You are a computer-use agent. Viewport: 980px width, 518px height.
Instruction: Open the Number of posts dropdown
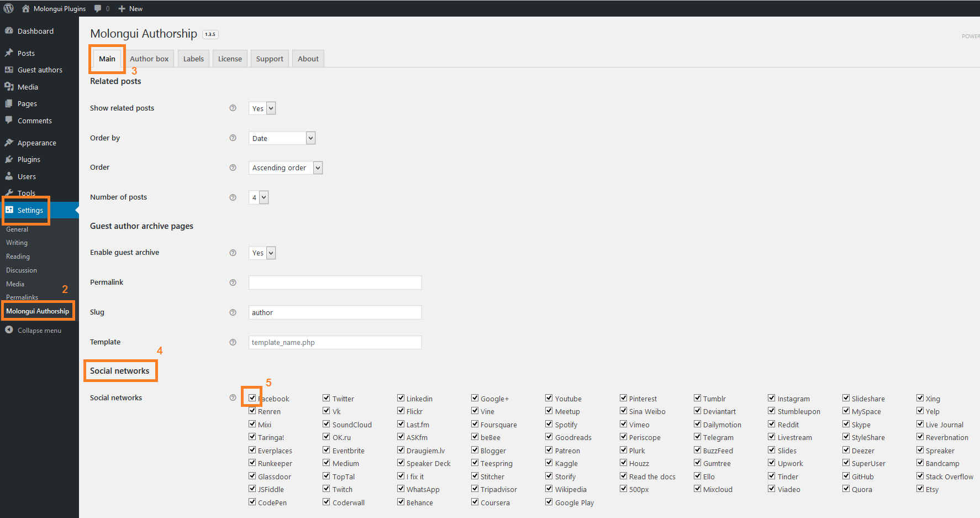point(259,197)
